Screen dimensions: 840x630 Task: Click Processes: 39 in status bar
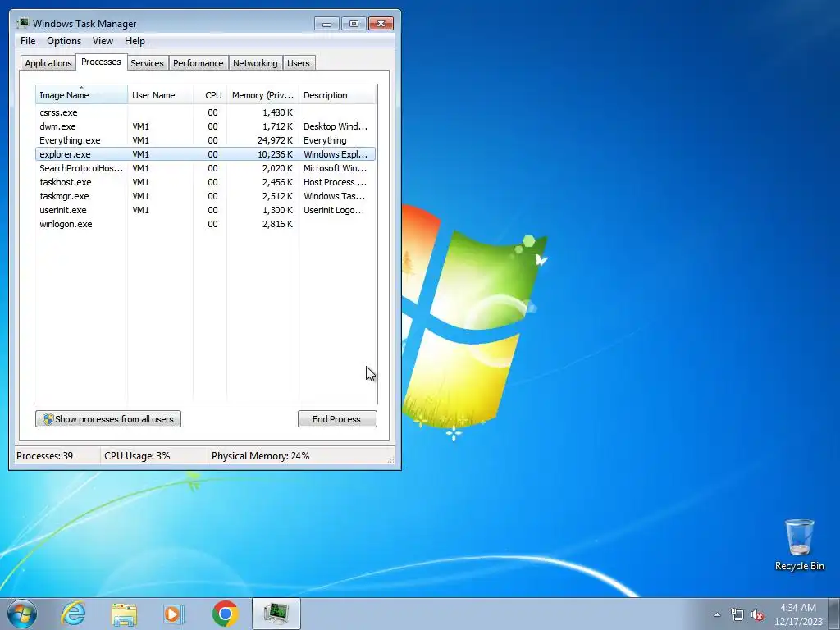point(44,456)
